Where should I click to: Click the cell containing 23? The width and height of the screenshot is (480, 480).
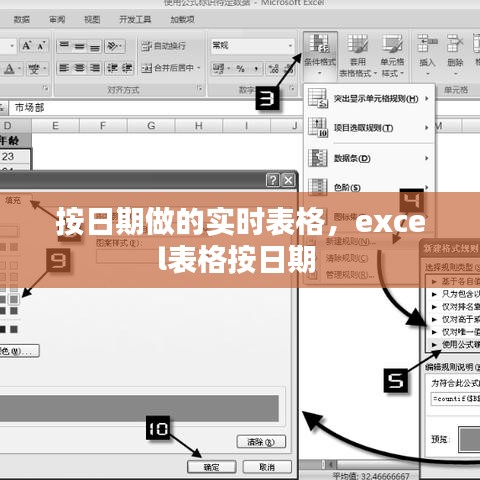click(x=15, y=156)
